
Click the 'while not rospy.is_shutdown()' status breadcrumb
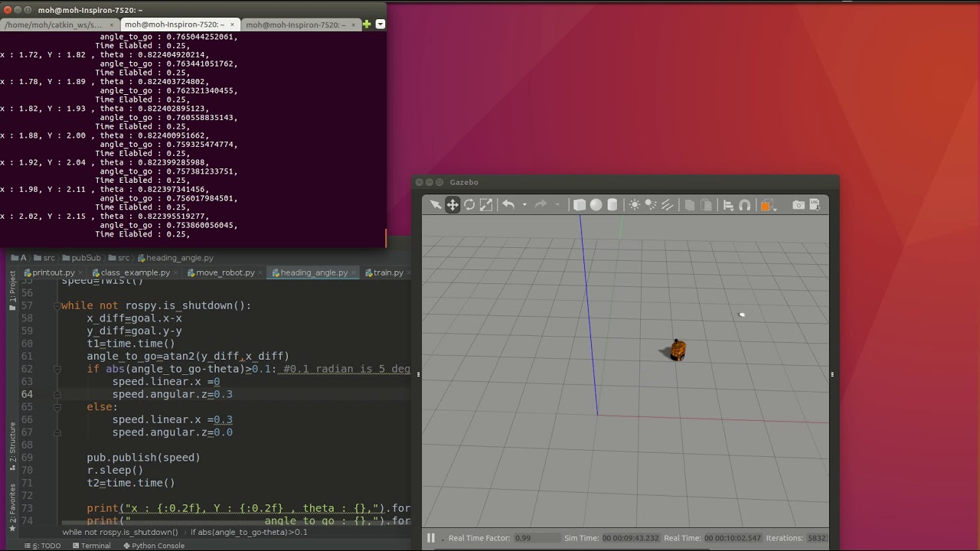[x=120, y=532]
